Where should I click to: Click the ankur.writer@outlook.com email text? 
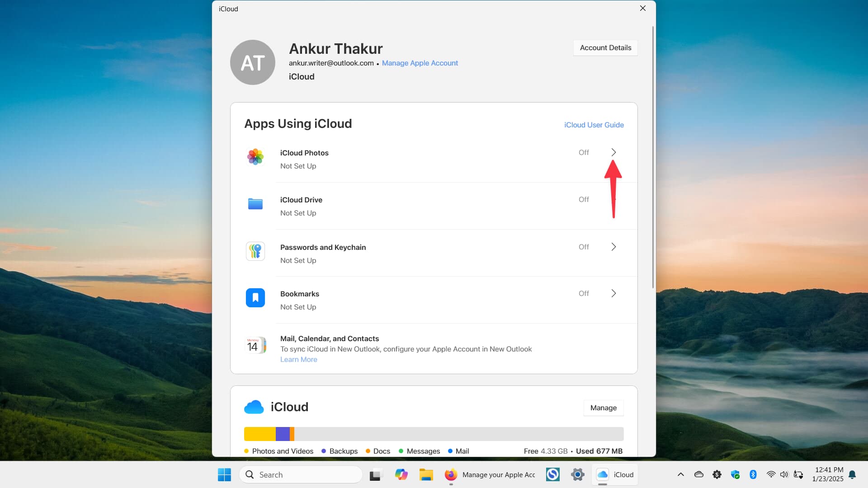331,63
